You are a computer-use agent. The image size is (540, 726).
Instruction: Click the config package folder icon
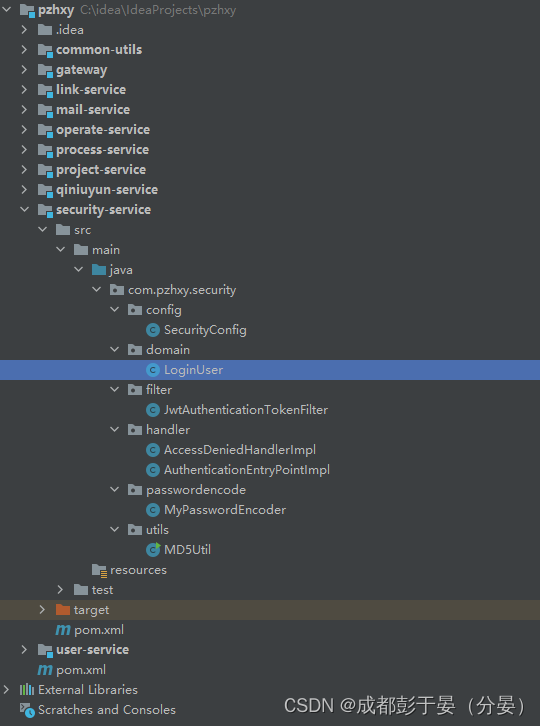click(135, 309)
